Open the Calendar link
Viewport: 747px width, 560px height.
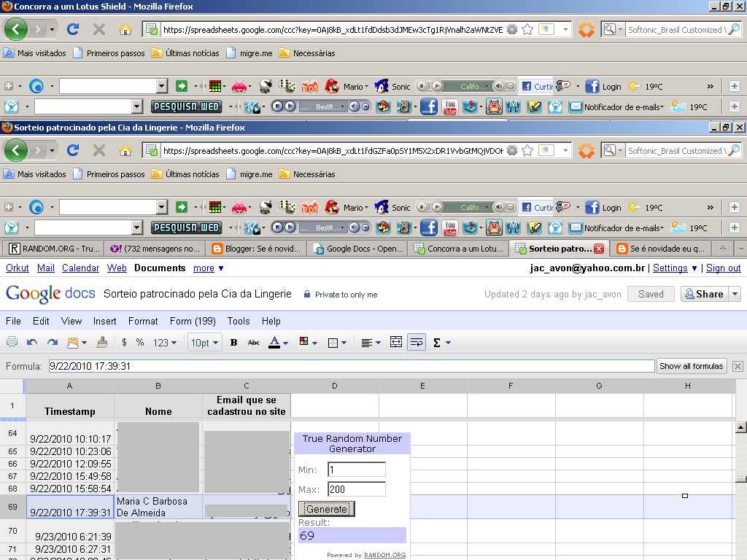coord(80,268)
